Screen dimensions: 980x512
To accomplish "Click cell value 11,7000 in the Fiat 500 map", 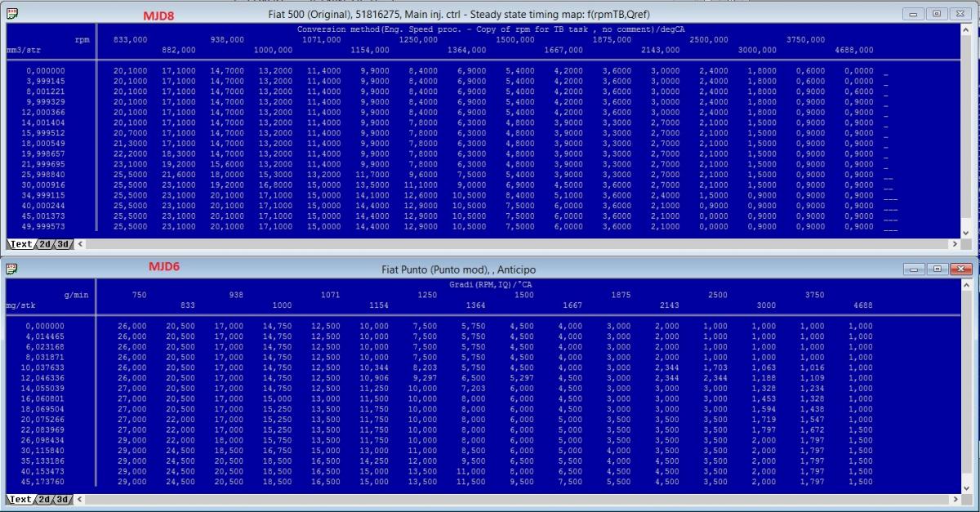I will (372, 175).
